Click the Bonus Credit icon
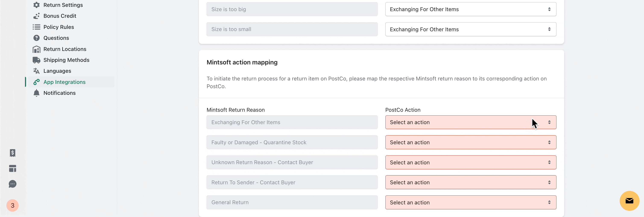The width and height of the screenshot is (644, 217). 37,16
